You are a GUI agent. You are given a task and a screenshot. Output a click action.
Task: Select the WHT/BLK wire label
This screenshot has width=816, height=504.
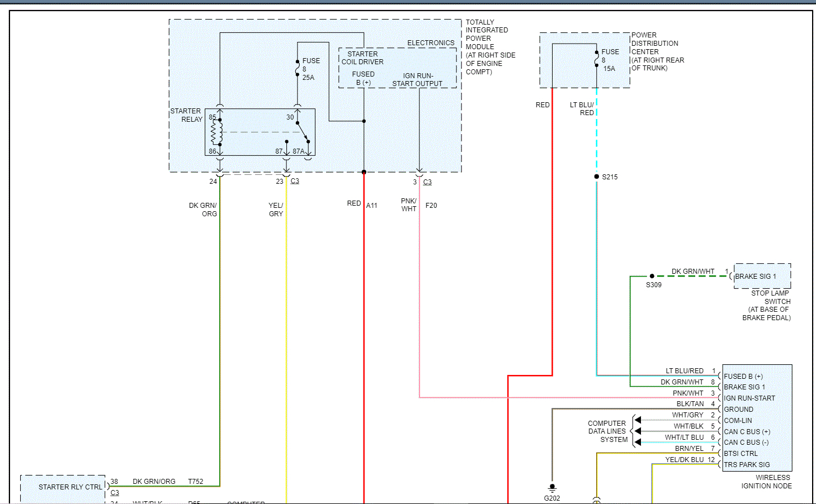(x=688, y=426)
